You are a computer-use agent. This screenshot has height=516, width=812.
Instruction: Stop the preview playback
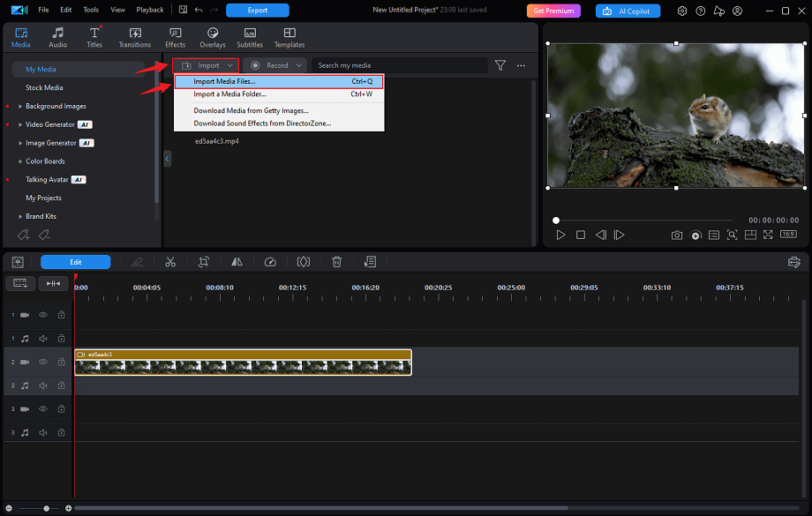tap(581, 236)
